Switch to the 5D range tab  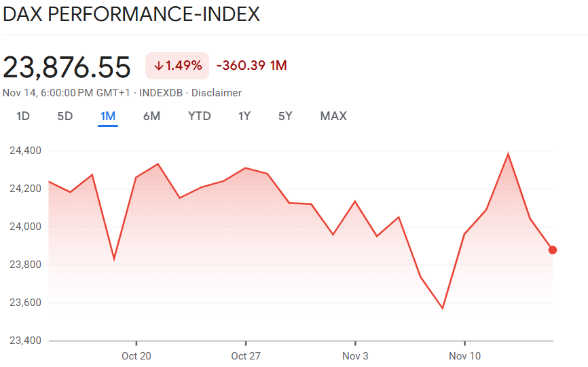click(65, 116)
